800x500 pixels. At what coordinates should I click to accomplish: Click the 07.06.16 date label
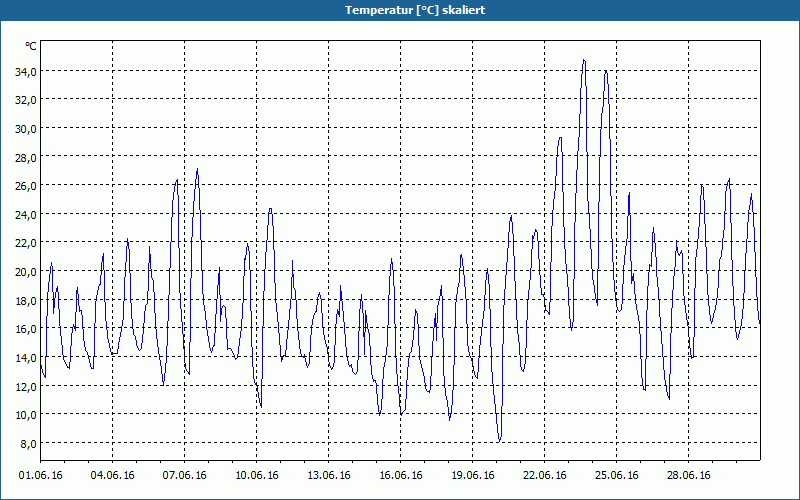pos(184,476)
